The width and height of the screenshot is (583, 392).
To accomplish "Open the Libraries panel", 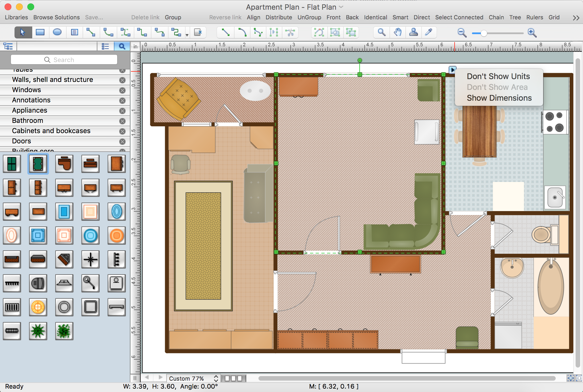I will tap(16, 18).
